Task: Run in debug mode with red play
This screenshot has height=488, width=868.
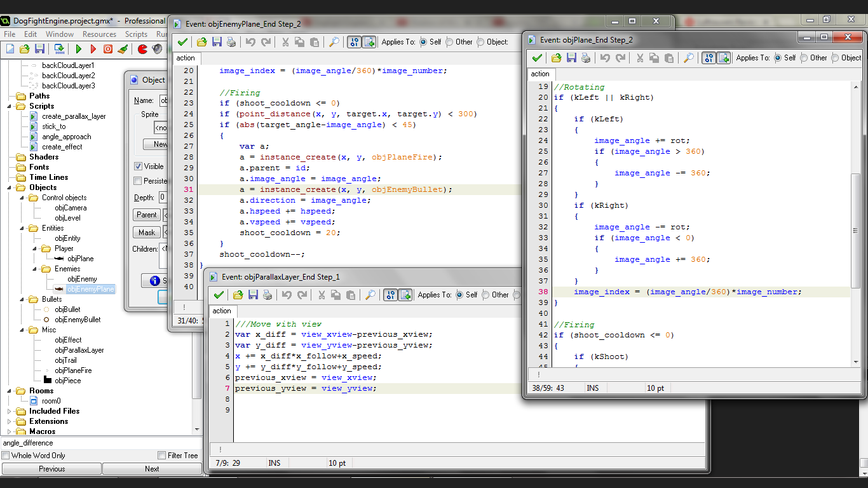Action: [x=93, y=49]
